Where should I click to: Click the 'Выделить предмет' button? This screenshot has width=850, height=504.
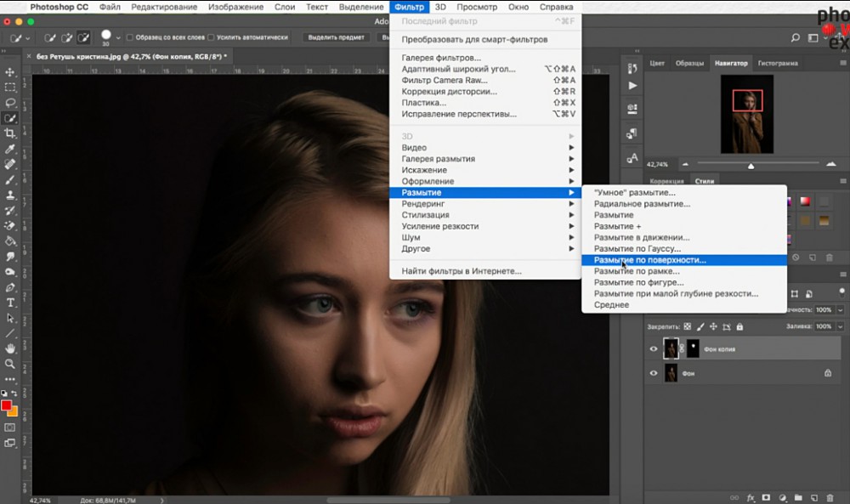pos(336,37)
